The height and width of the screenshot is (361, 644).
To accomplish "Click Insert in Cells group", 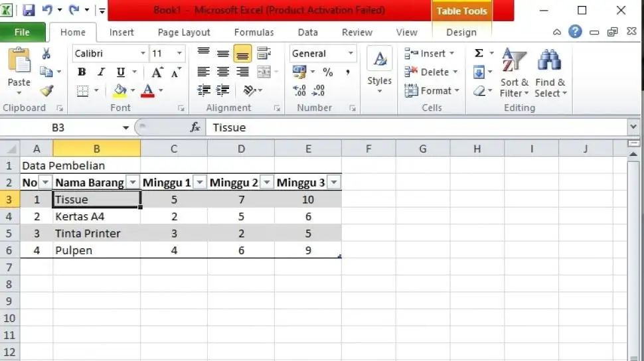I will click(x=430, y=53).
